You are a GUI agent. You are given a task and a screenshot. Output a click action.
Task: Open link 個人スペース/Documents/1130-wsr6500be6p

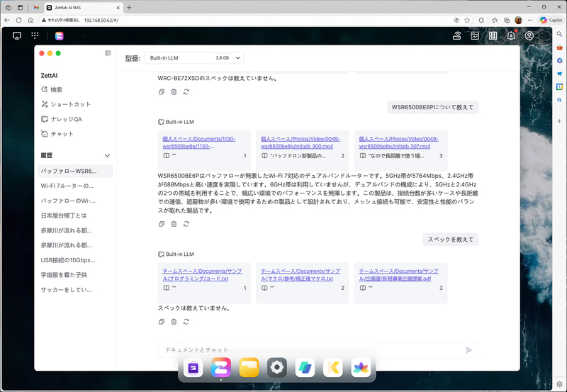199,142
